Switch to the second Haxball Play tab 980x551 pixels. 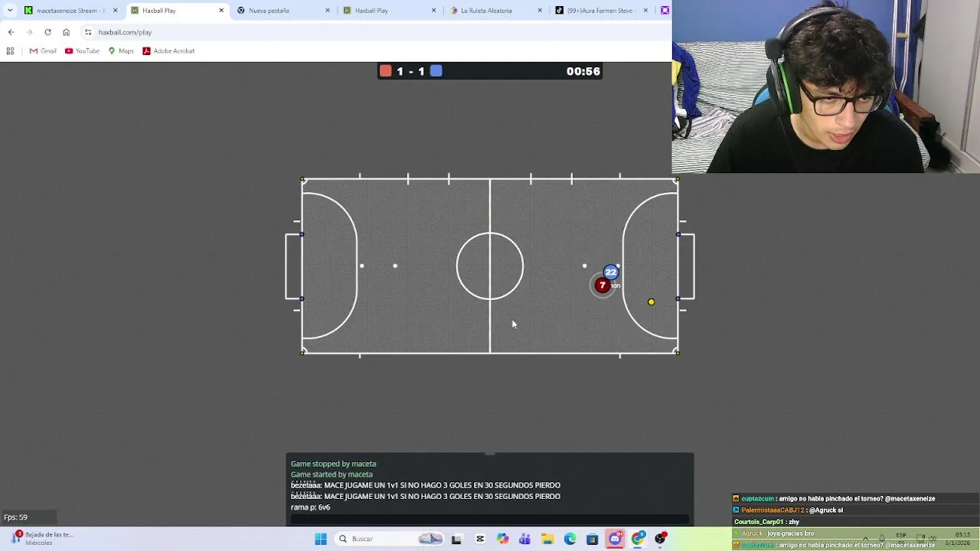389,11
